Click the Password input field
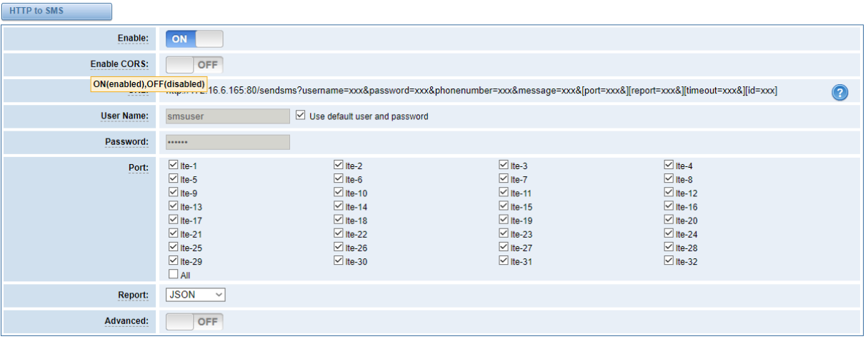This screenshot has width=868, height=339. click(x=228, y=142)
